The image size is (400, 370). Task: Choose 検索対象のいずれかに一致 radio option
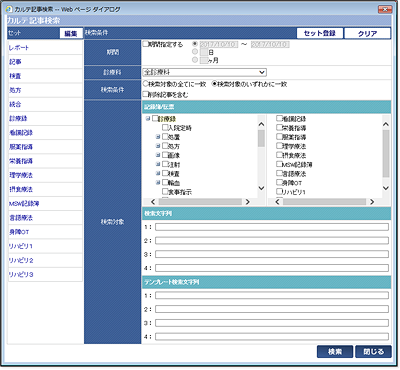click(x=215, y=84)
